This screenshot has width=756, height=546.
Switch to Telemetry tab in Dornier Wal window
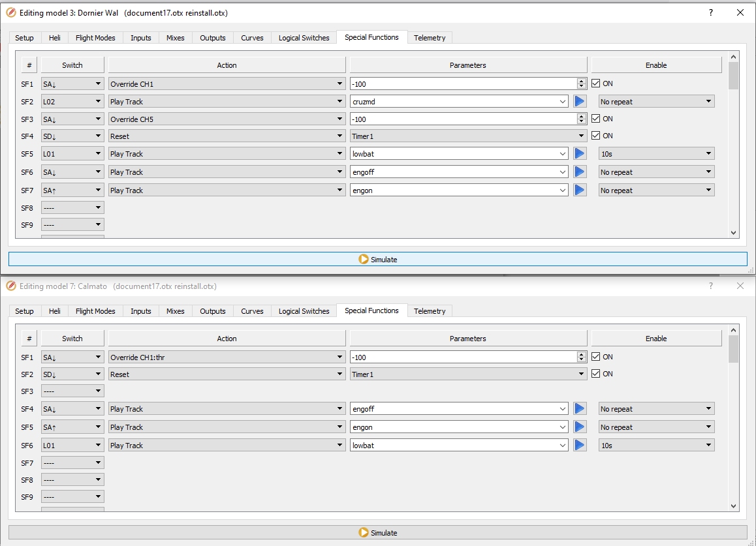[429, 38]
